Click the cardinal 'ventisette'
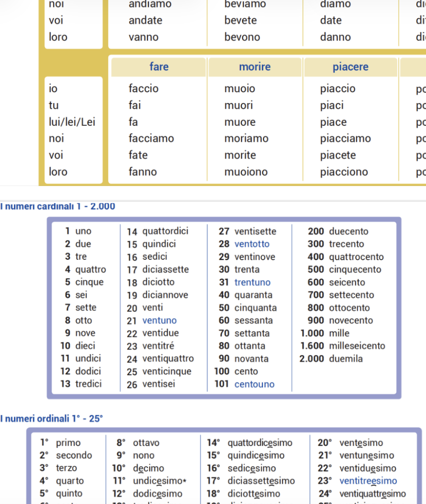 [x=255, y=232]
